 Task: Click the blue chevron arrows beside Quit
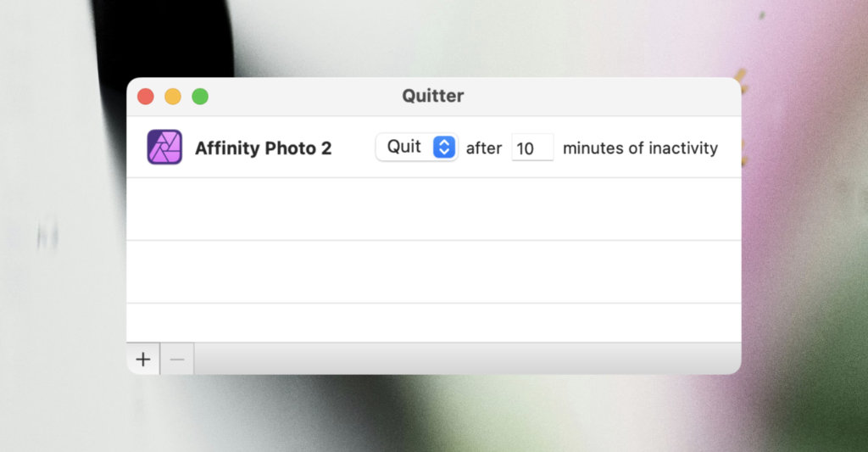(444, 148)
